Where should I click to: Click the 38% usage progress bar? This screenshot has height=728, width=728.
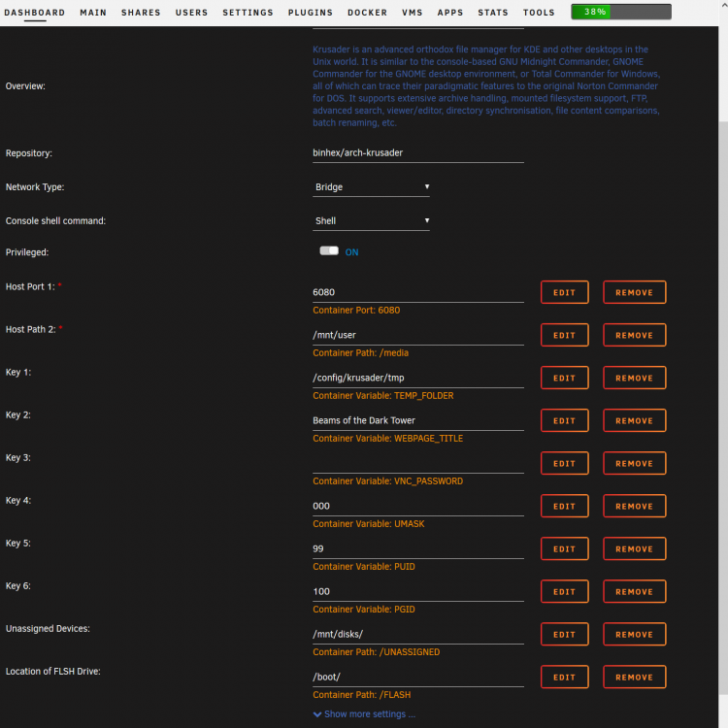(x=621, y=12)
